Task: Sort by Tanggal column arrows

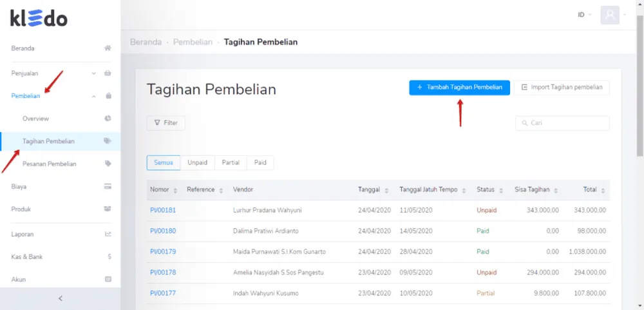Action: [386, 190]
